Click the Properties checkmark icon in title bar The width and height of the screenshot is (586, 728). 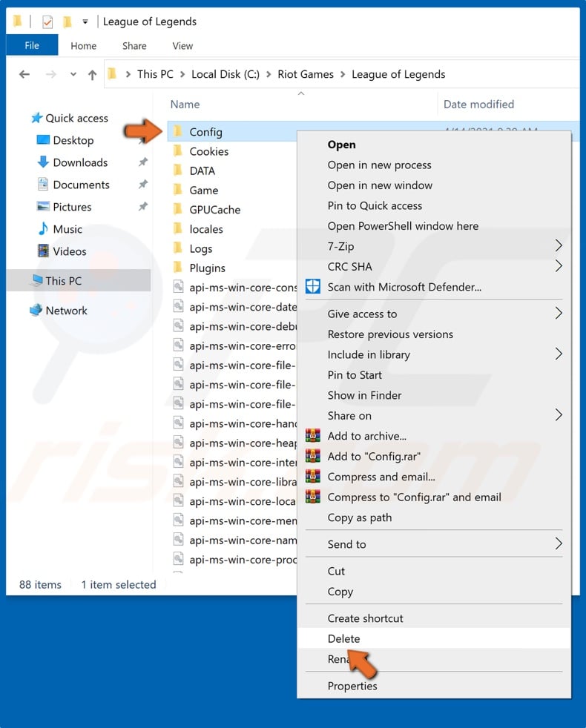[x=47, y=21]
